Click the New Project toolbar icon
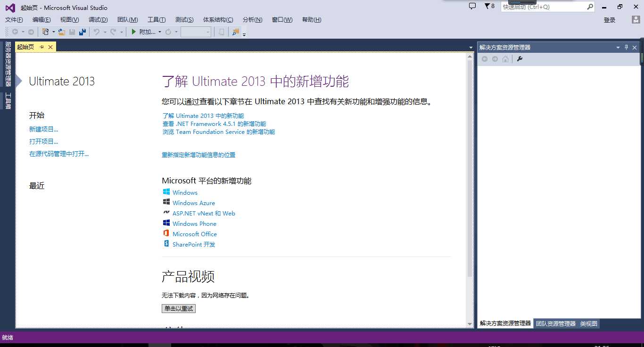The image size is (644, 347). click(x=46, y=32)
